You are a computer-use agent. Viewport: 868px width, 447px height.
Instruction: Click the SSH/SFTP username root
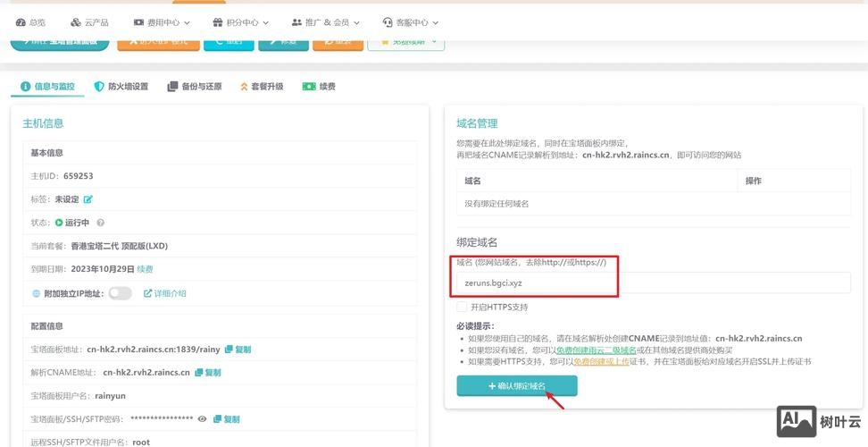(x=141, y=442)
